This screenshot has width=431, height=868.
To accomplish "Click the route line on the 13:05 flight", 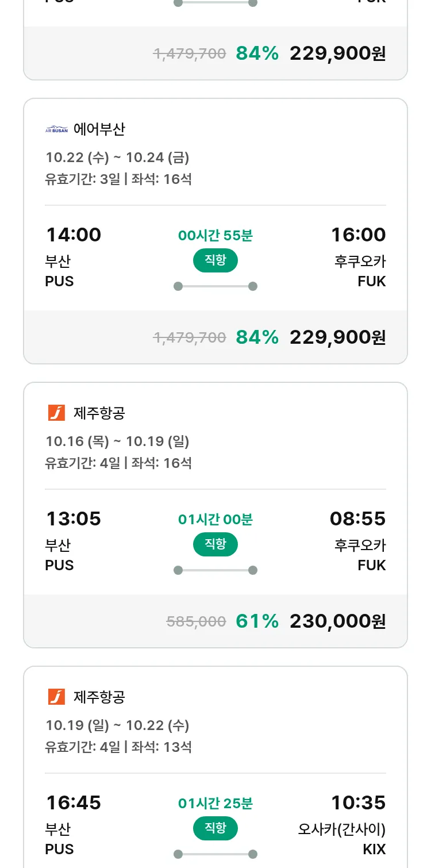I will pos(215,570).
